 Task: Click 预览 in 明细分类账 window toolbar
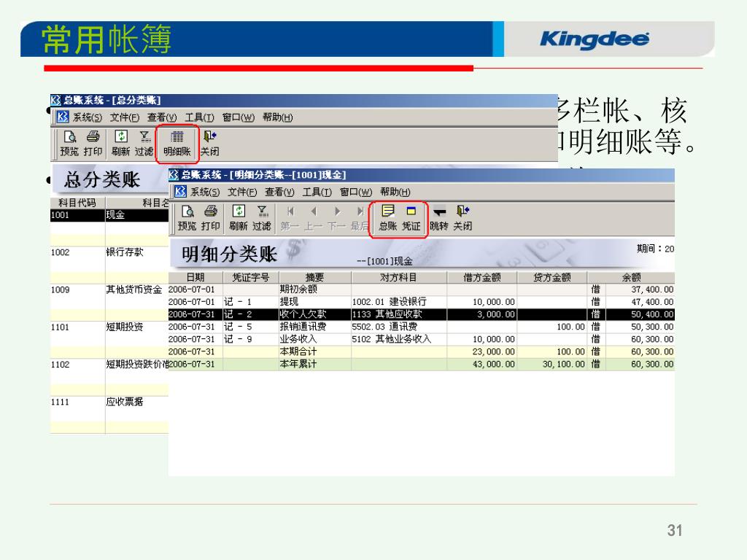(x=187, y=218)
